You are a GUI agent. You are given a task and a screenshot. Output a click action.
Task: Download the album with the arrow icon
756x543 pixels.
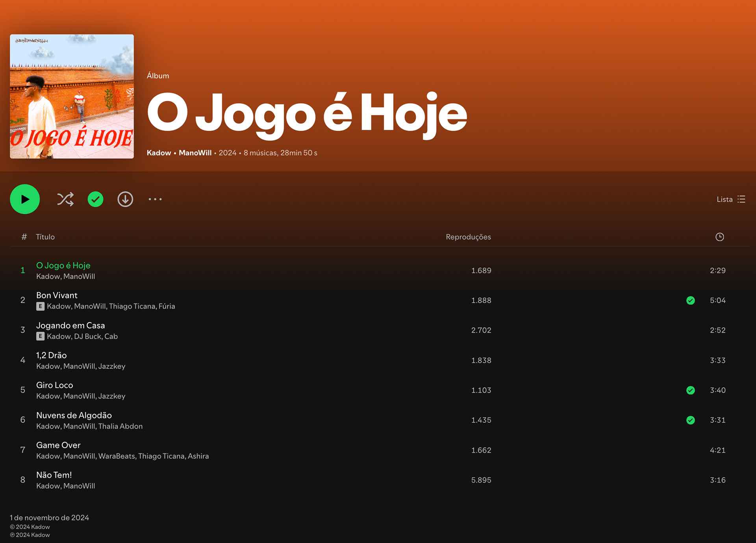point(125,199)
